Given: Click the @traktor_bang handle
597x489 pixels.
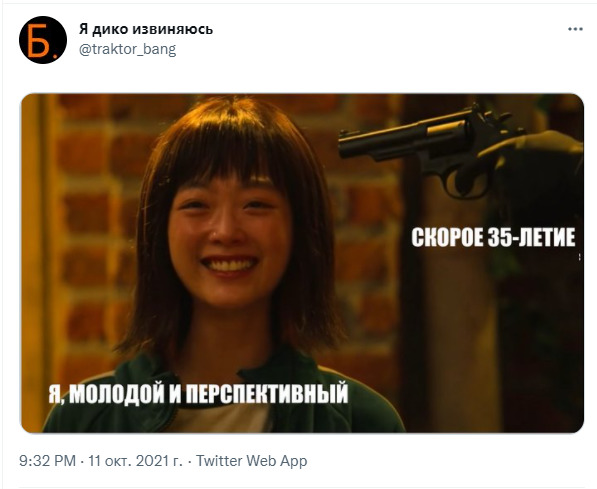Looking at the screenshot, I should tap(128, 49).
